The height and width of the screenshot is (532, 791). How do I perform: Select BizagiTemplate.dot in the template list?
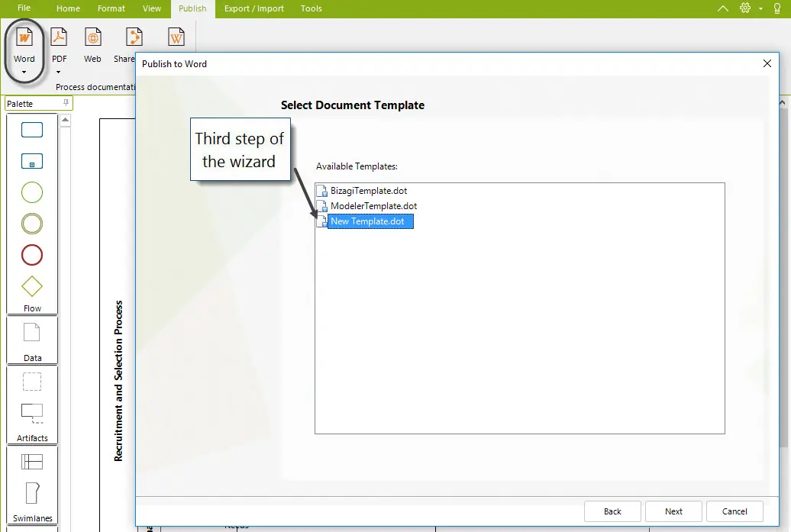tap(369, 191)
